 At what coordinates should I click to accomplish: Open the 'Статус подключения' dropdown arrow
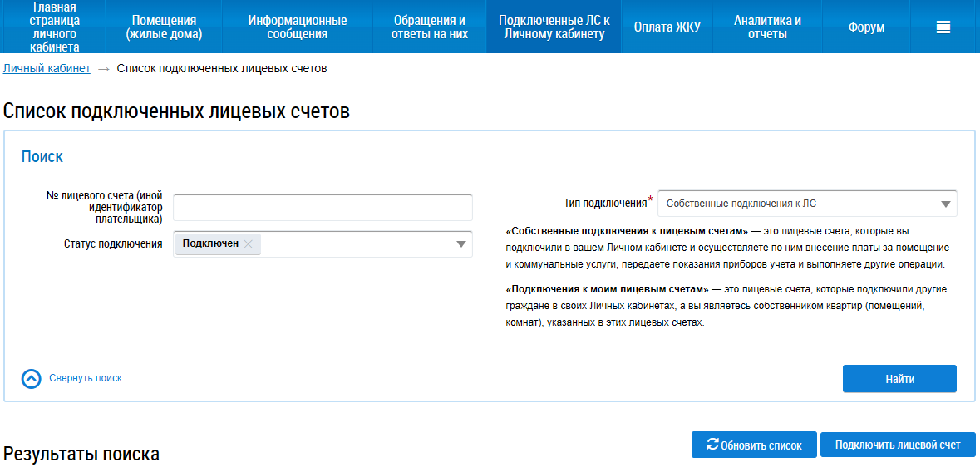pos(460,243)
